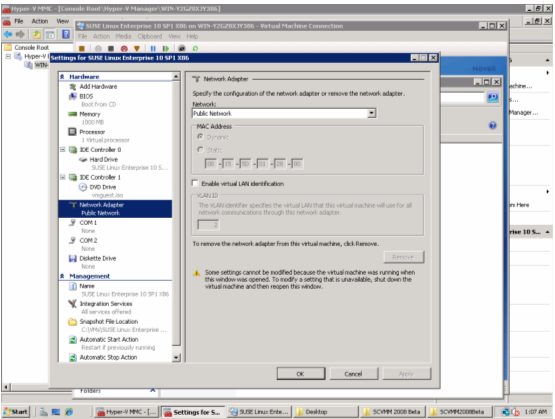Collapse the Hyper-V node in console tree
The width and height of the screenshot is (555, 419).
(x=8, y=57)
